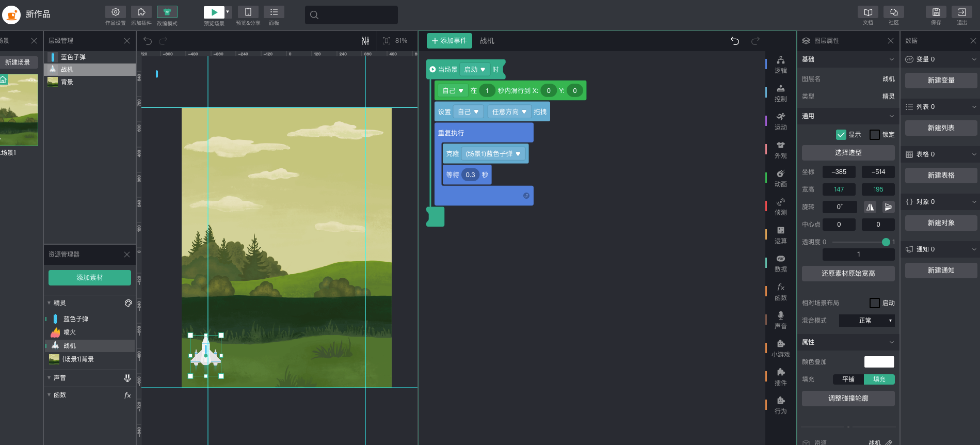This screenshot has height=445, width=980.
Task: Click 调整碰撞轮廓 button
Action: click(848, 399)
